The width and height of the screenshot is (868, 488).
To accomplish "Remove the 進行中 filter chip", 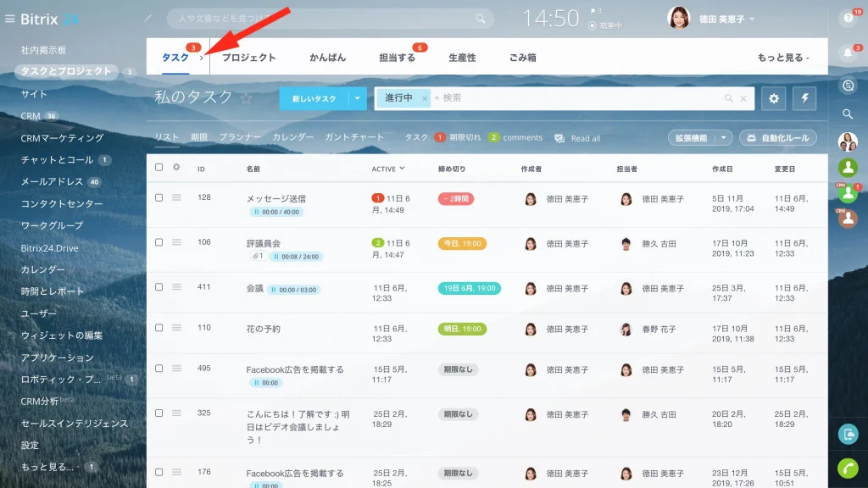I will pyautogui.click(x=425, y=98).
